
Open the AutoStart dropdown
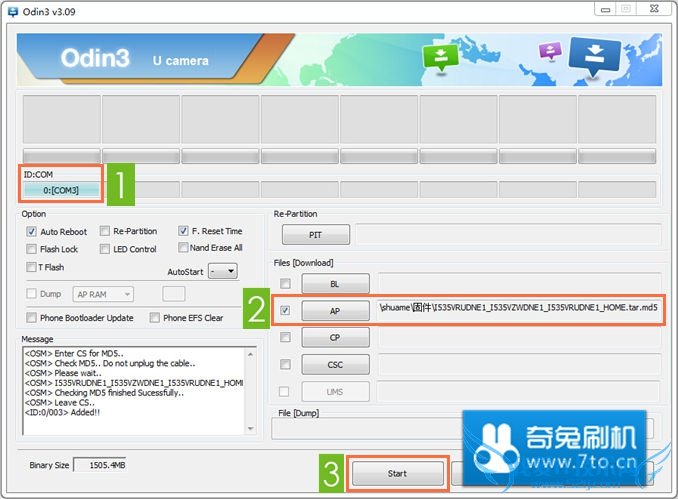223,271
